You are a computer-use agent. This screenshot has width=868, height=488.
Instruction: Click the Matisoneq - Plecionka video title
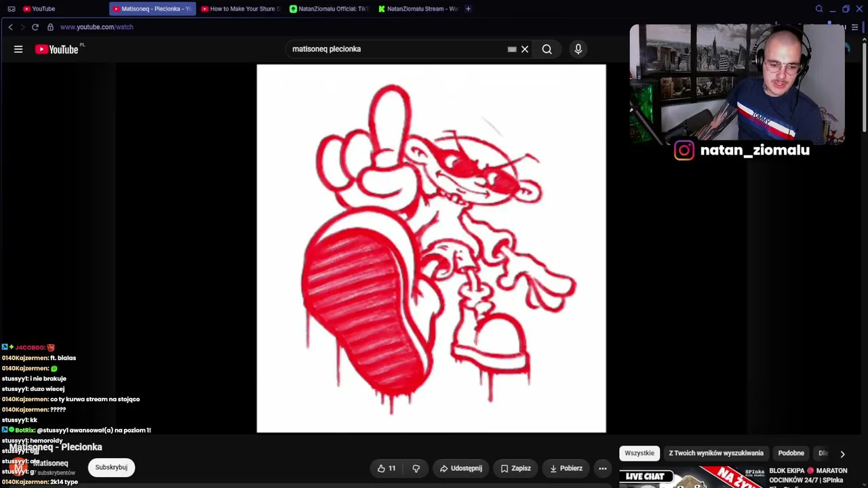point(56,447)
